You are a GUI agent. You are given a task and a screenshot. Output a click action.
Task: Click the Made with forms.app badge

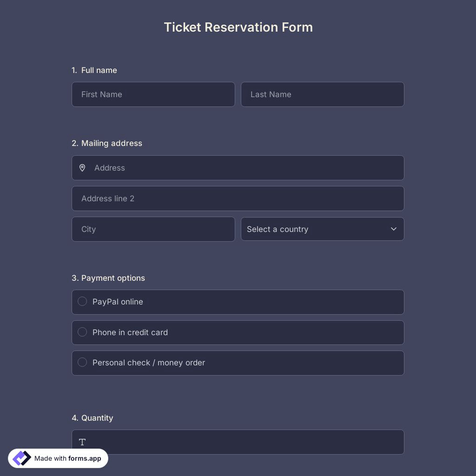point(57,458)
